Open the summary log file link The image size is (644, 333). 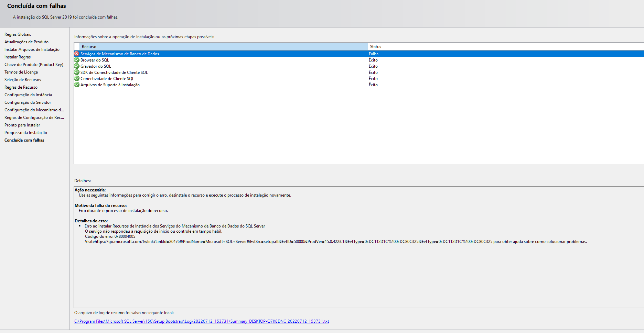click(202, 321)
